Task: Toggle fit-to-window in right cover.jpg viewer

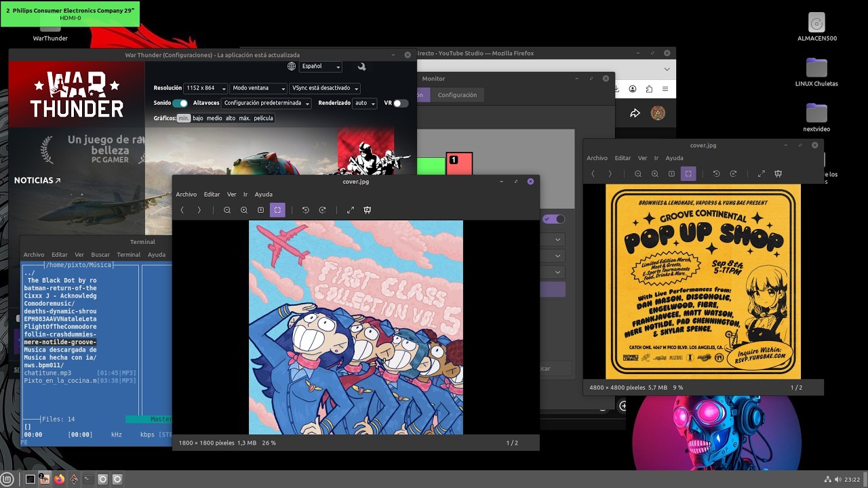Action: tap(688, 174)
